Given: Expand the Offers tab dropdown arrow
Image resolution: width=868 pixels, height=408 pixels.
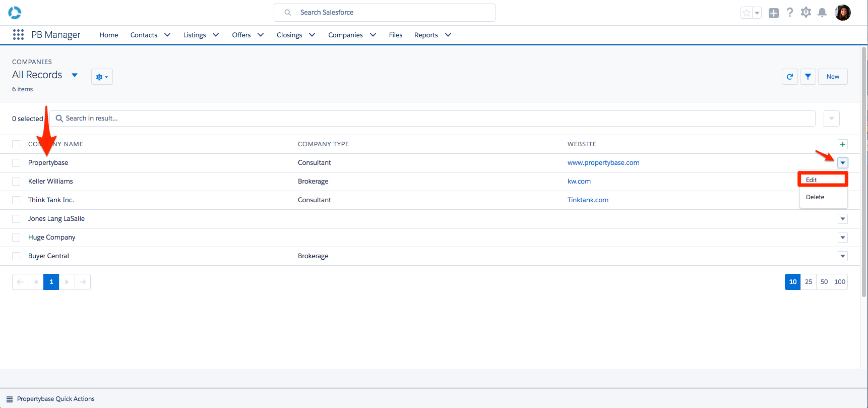Looking at the screenshot, I should [x=261, y=35].
